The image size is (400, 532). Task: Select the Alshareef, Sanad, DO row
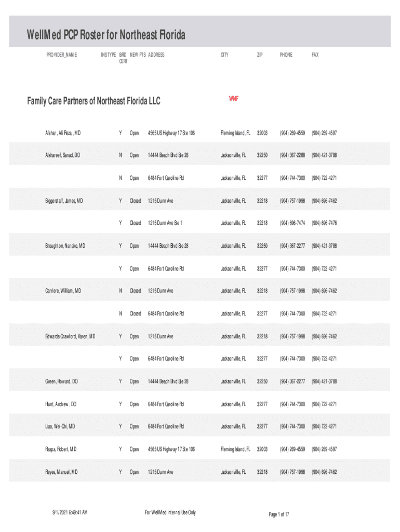[x=62, y=155]
